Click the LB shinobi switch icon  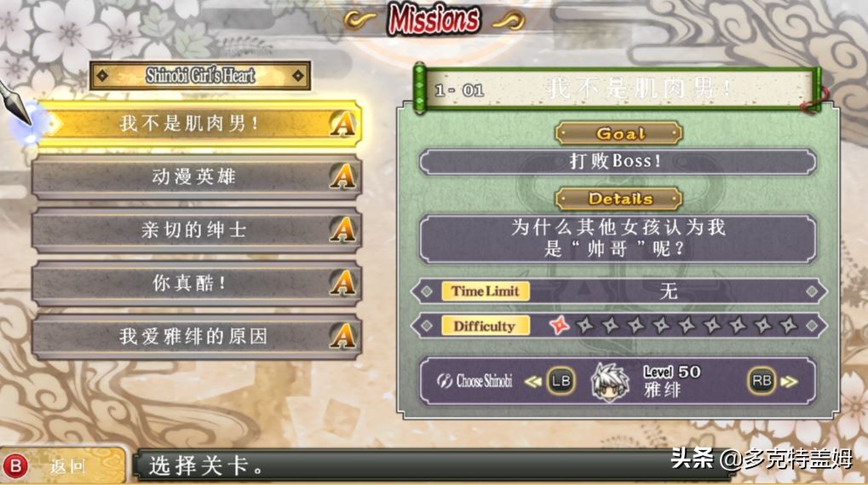pos(560,381)
